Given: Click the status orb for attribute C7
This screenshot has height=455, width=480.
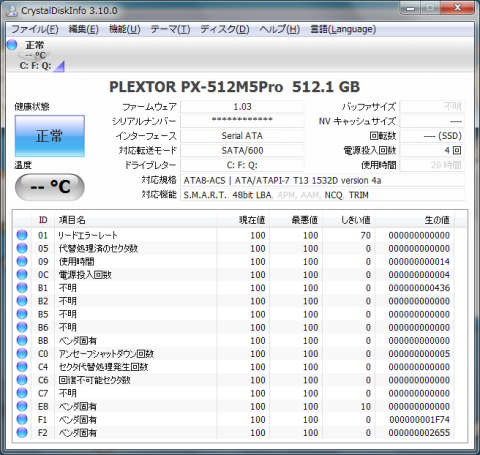Looking at the screenshot, I should 22,393.
